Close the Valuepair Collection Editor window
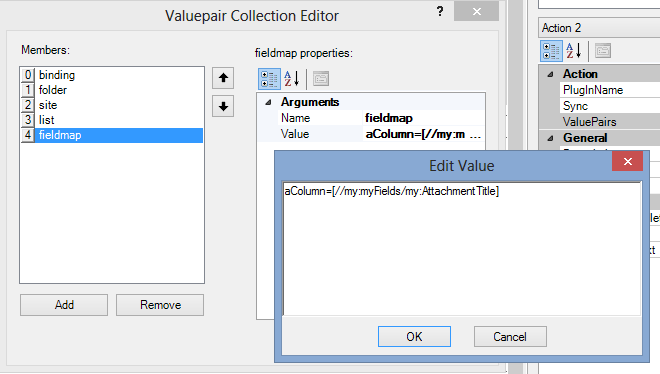Screen dimensions: 660x374 pos(476,11)
